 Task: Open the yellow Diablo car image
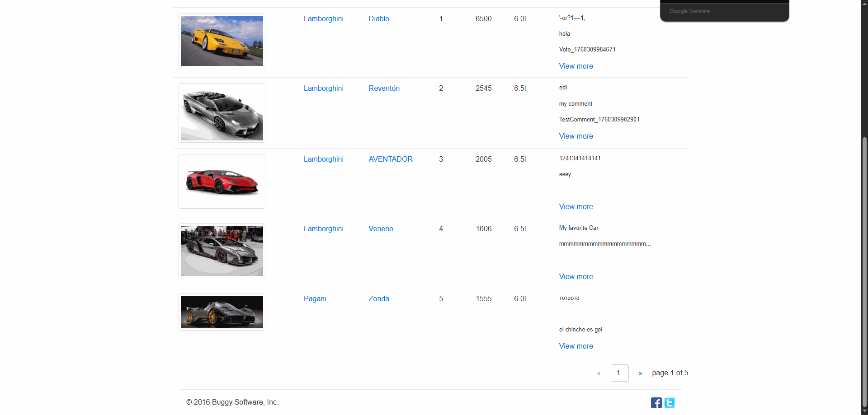(222, 41)
